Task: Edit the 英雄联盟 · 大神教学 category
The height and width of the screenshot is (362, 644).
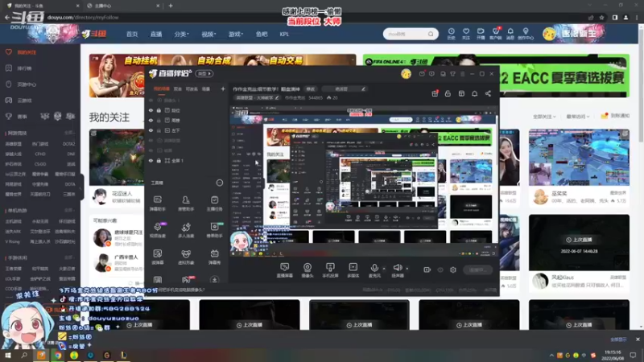Action: [x=258, y=97]
